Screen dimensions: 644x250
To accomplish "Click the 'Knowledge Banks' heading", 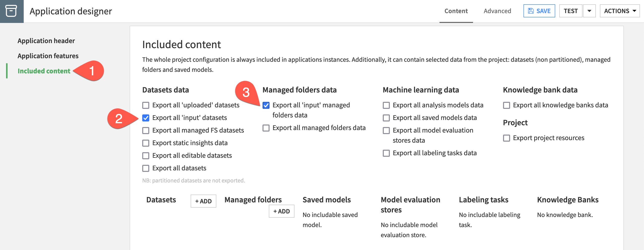I will [568, 200].
